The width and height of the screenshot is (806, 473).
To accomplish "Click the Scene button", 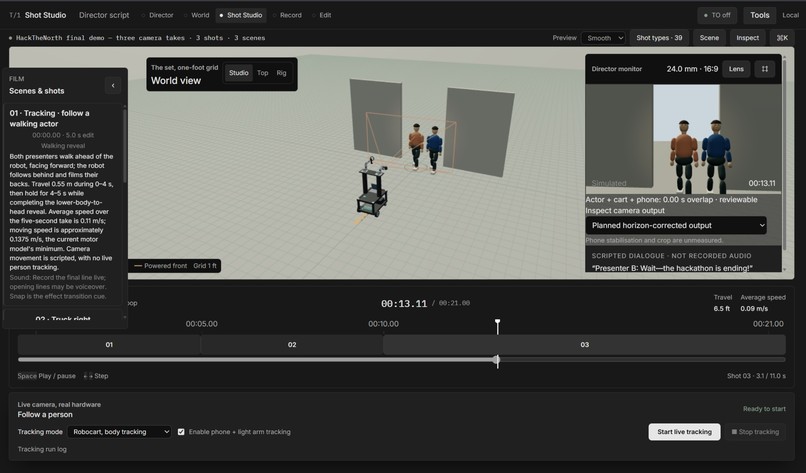I will 709,38.
